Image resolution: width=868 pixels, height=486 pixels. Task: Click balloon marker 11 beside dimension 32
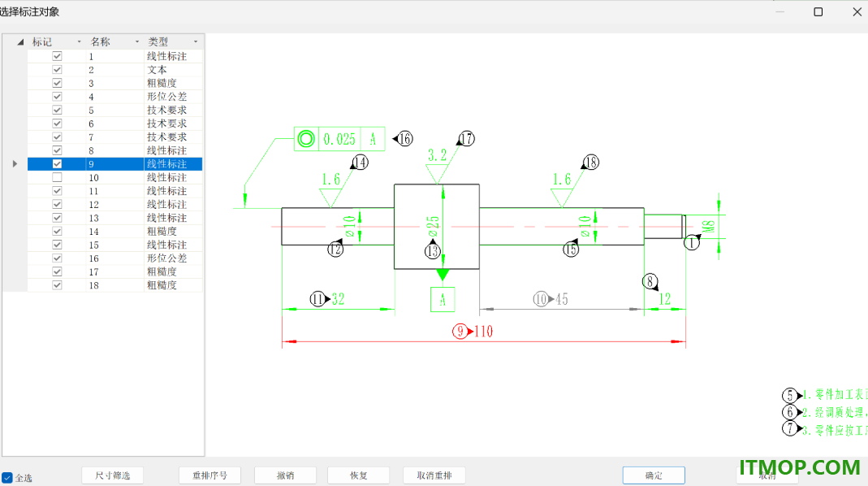pos(317,299)
